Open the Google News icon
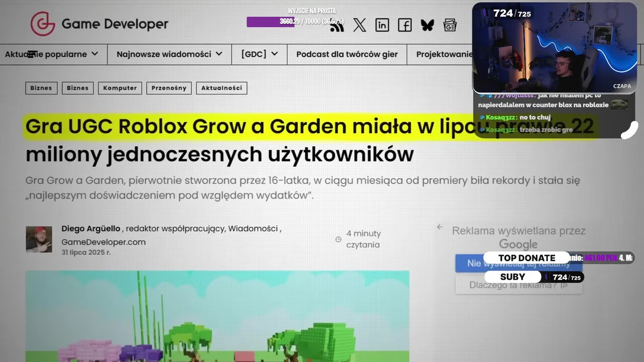This screenshot has width=644, height=362. click(450, 25)
